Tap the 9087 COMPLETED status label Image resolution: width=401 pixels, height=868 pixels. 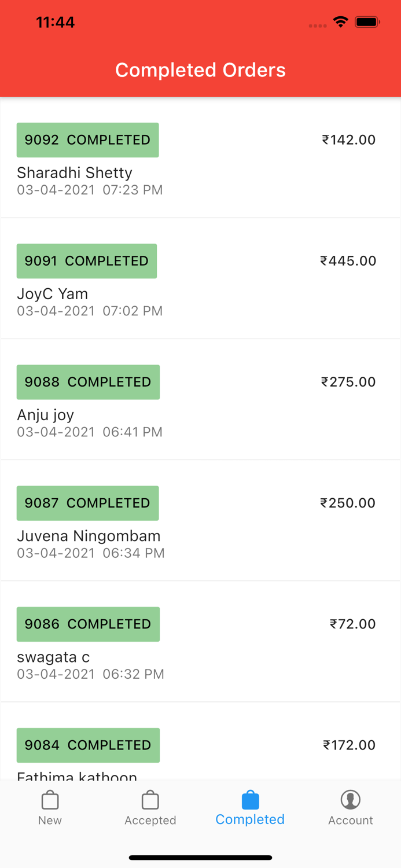(87, 503)
